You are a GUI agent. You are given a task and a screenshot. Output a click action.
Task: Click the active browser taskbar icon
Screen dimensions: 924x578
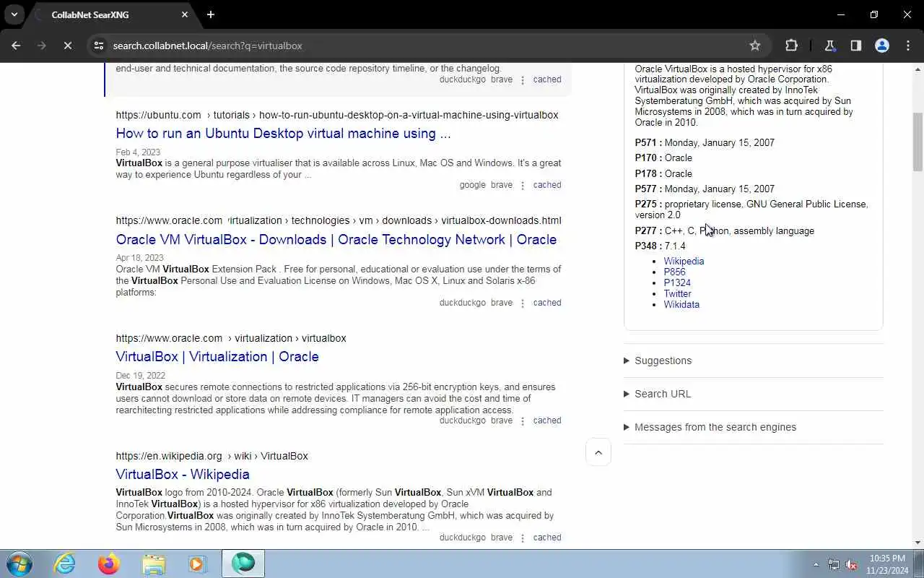tap(243, 564)
